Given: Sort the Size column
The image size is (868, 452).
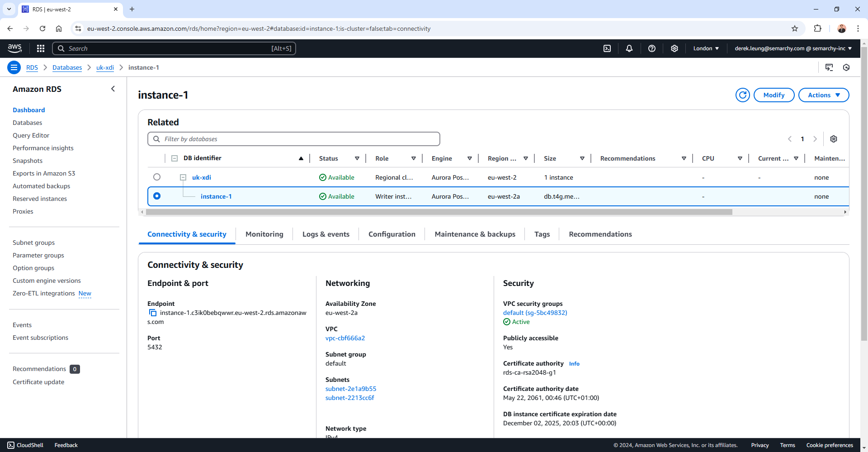Looking at the screenshot, I should (x=582, y=158).
